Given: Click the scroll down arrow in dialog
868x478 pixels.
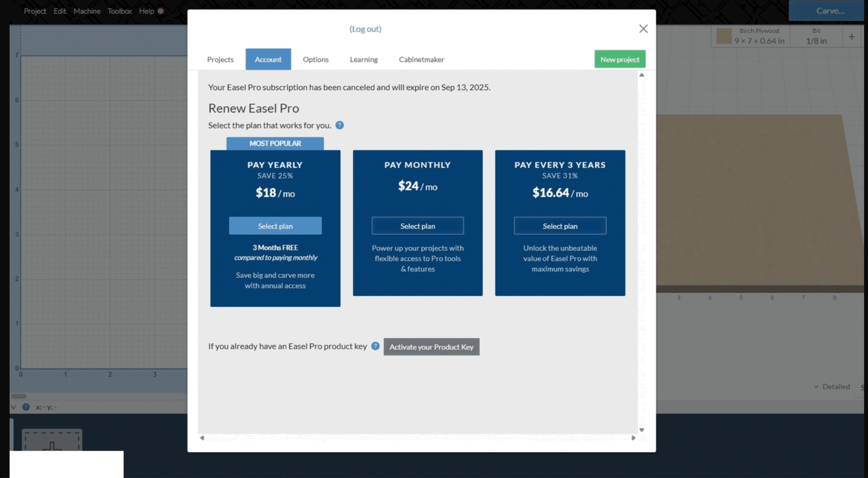Looking at the screenshot, I should (641, 430).
